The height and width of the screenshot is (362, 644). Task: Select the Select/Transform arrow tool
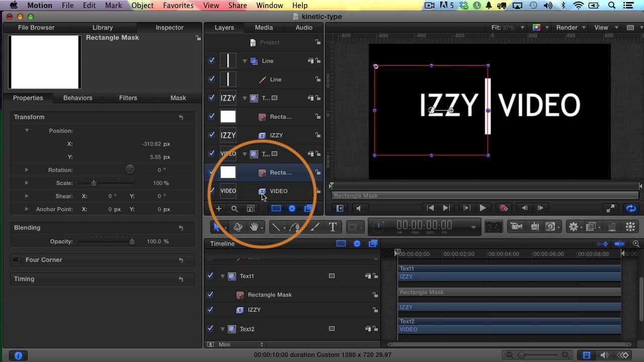click(x=217, y=227)
